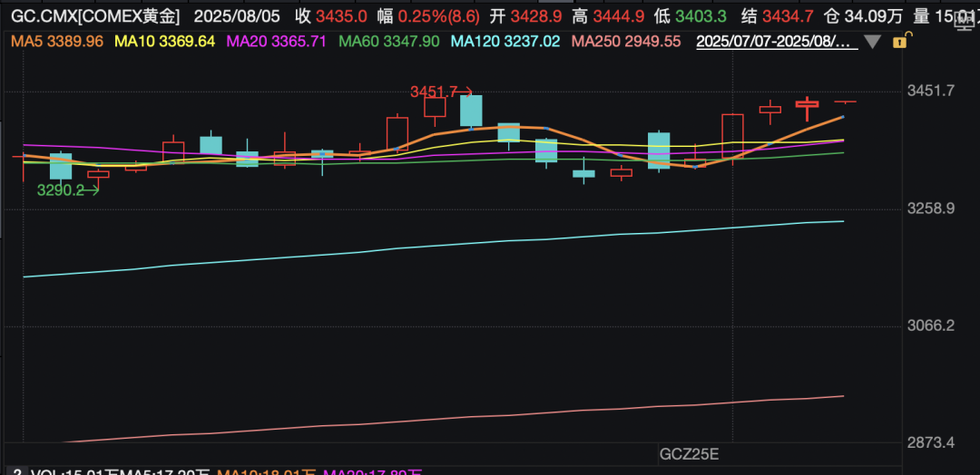Click the tall teal candlestick below 3451.7

pyautogui.click(x=471, y=110)
